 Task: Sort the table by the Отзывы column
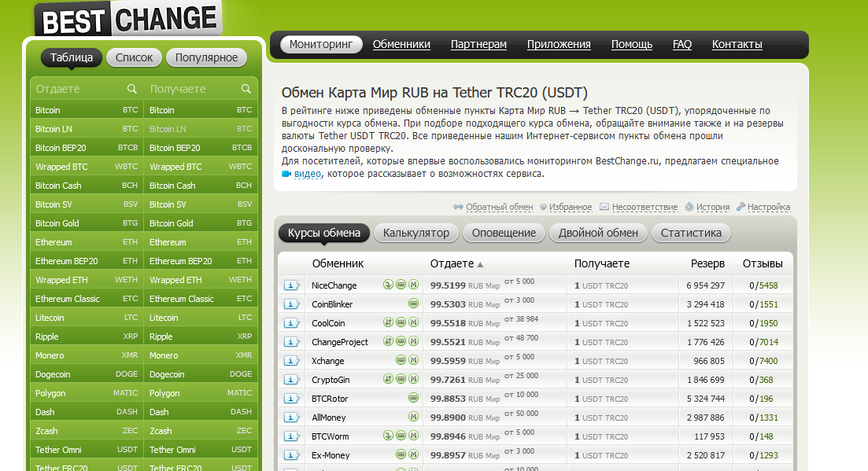[x=763, y=263]
